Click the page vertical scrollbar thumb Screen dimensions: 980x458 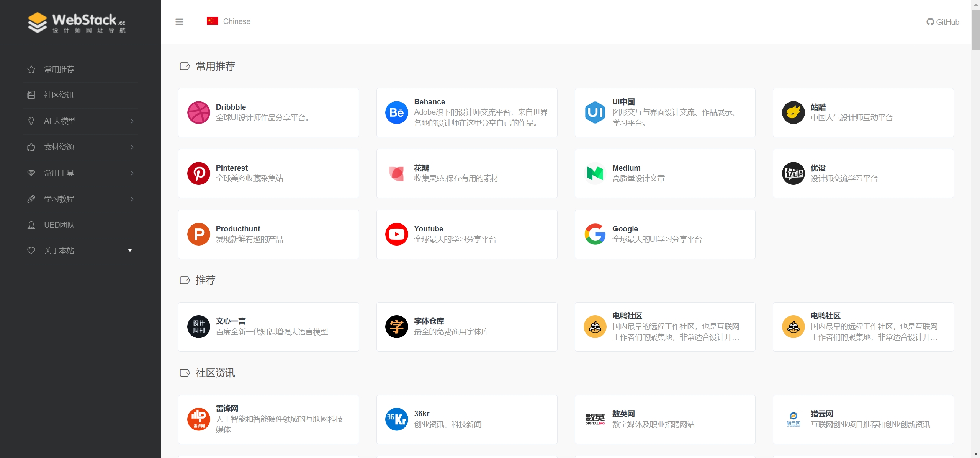click(976, 29)
